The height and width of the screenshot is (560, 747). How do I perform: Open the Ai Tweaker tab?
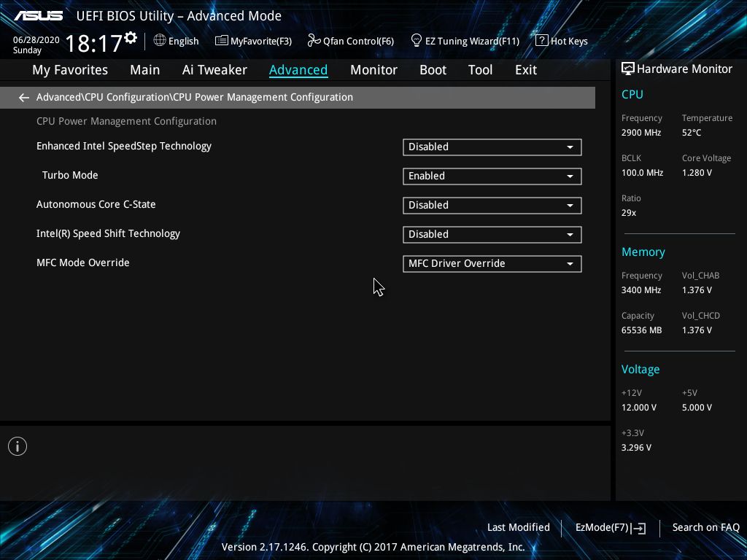click(x=214, y=70)
